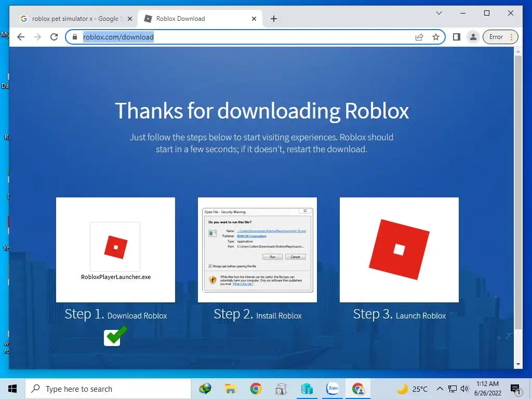Close the Roblox Download tab
The width and height of the screenshot is (532, 399).
point(254,19)
